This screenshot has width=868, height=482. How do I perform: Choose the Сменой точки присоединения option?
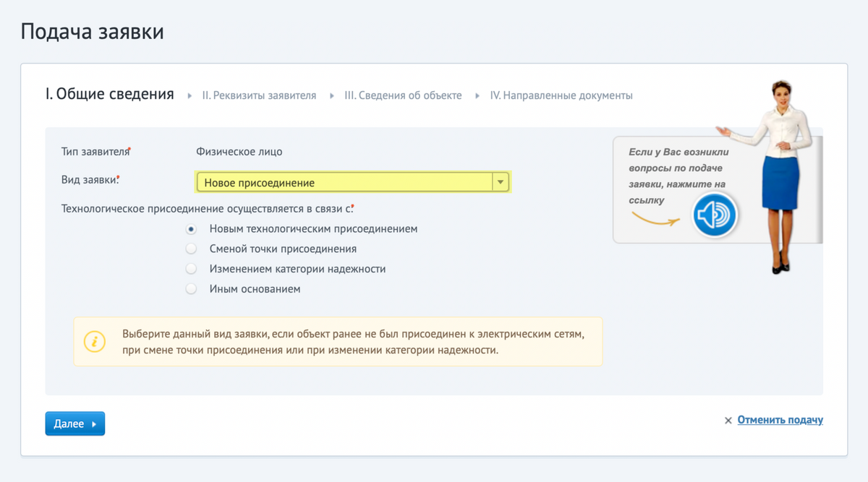(x=191, y=249)
